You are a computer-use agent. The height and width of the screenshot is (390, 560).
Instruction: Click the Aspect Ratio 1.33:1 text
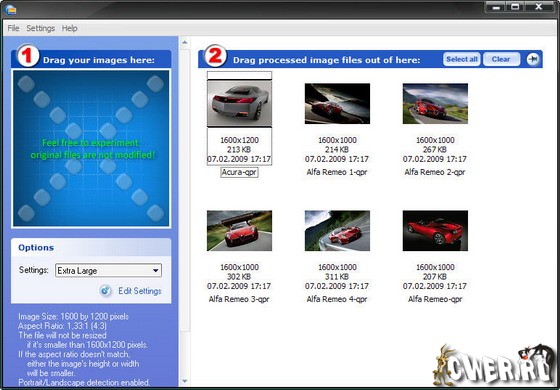coord(62,326)
